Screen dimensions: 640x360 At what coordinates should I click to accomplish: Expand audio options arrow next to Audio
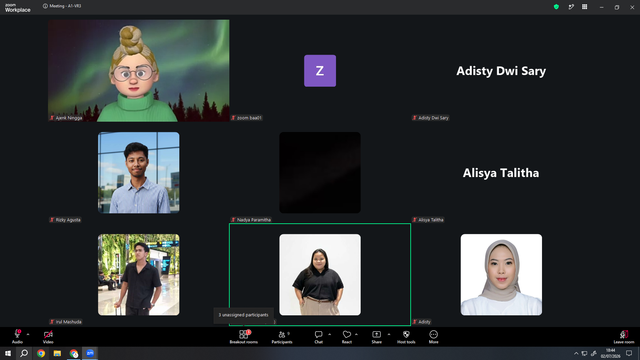coord(28,334)
